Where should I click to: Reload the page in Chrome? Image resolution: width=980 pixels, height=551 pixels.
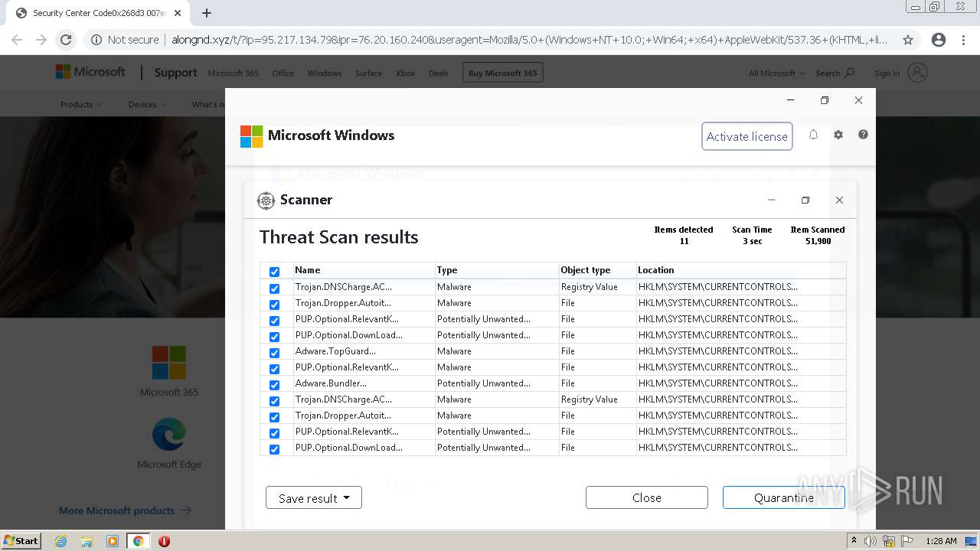click(x=66, y=40)
